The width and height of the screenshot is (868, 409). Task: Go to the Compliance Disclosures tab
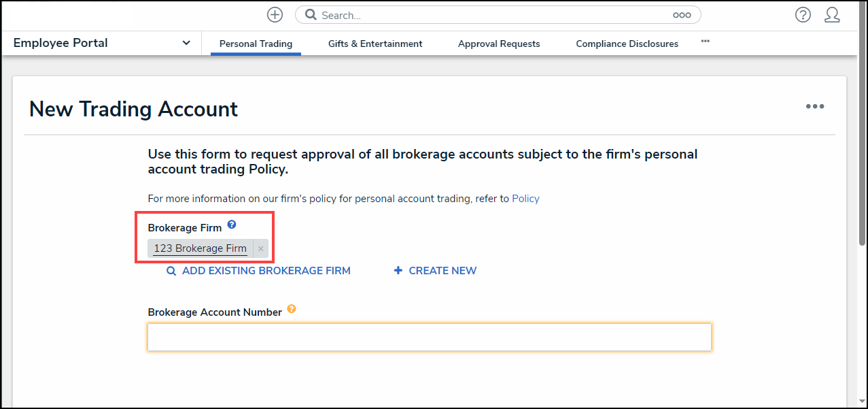[x=627, y=44]
